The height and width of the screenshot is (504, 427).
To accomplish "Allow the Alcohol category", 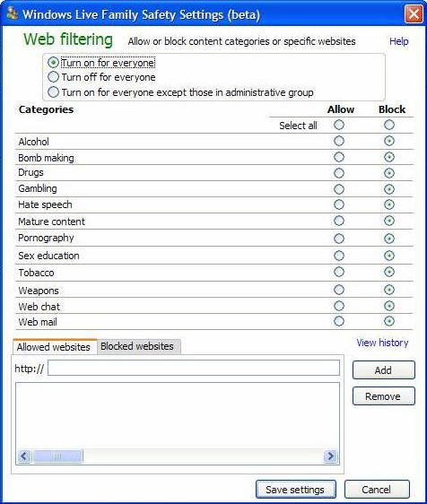I will (339, 141).
